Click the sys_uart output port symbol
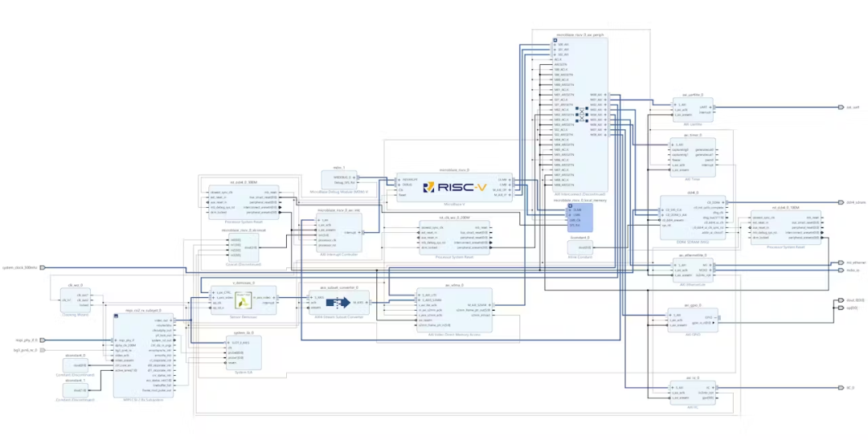This screenshot has height=440, width=868. point(841,108)
